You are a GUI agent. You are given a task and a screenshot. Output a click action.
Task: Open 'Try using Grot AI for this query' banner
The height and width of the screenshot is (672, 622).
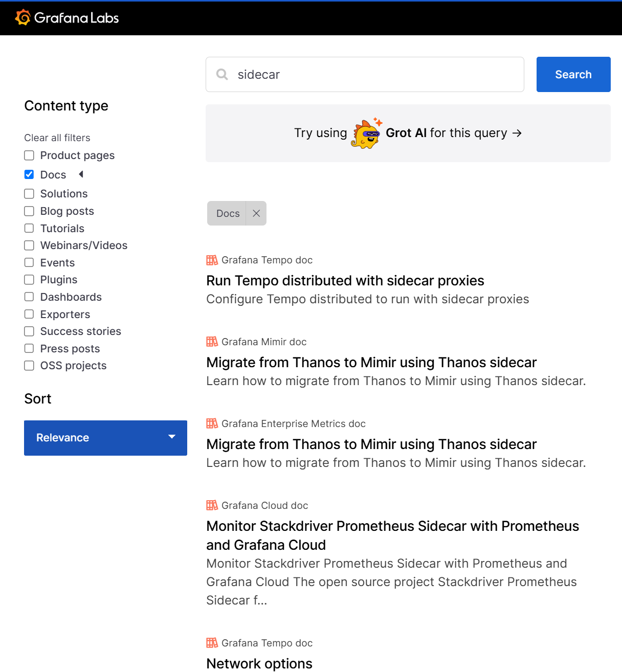(x=408, y=133)
